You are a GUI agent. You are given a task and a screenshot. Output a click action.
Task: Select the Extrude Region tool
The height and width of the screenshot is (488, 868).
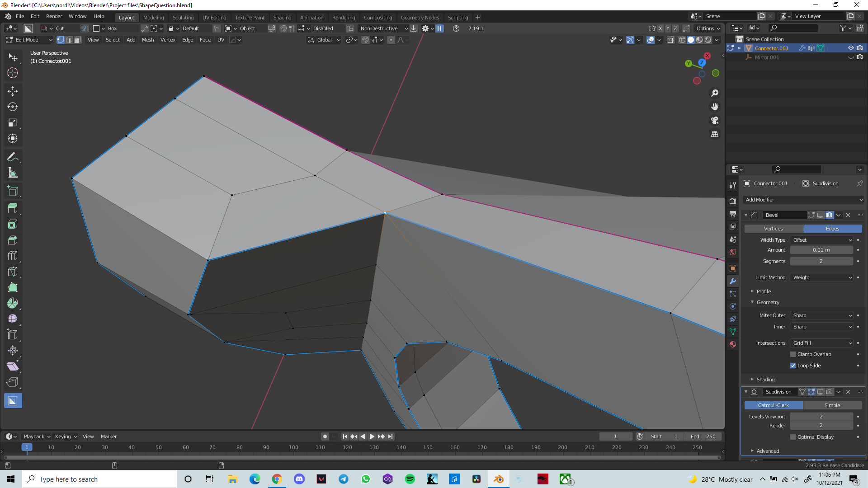pyautogui.click(x=13, y=208)
